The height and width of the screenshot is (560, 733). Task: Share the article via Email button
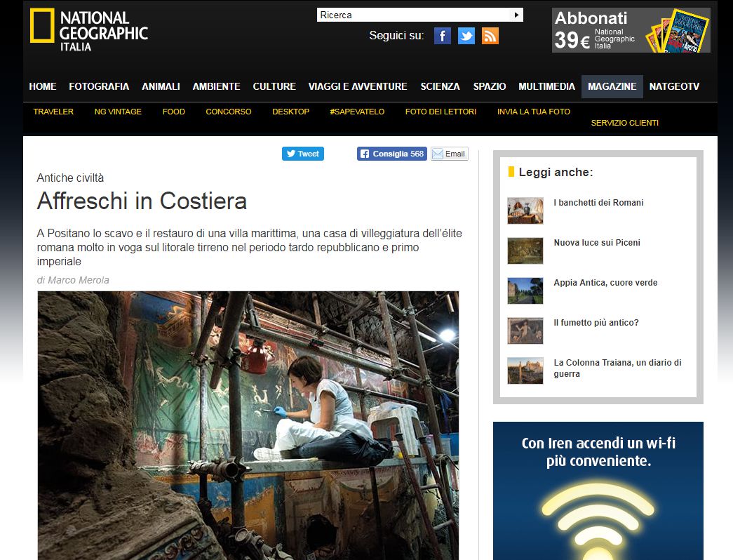tap(449, 154)
